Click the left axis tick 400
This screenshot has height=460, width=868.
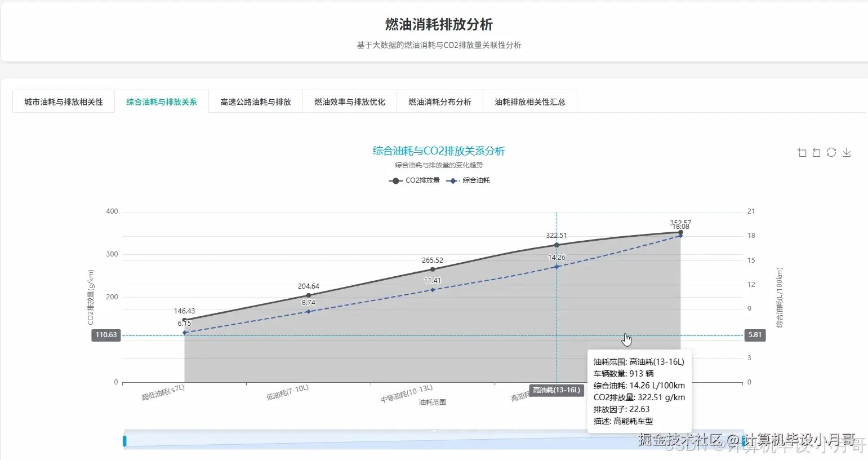(x=112, y=211)
